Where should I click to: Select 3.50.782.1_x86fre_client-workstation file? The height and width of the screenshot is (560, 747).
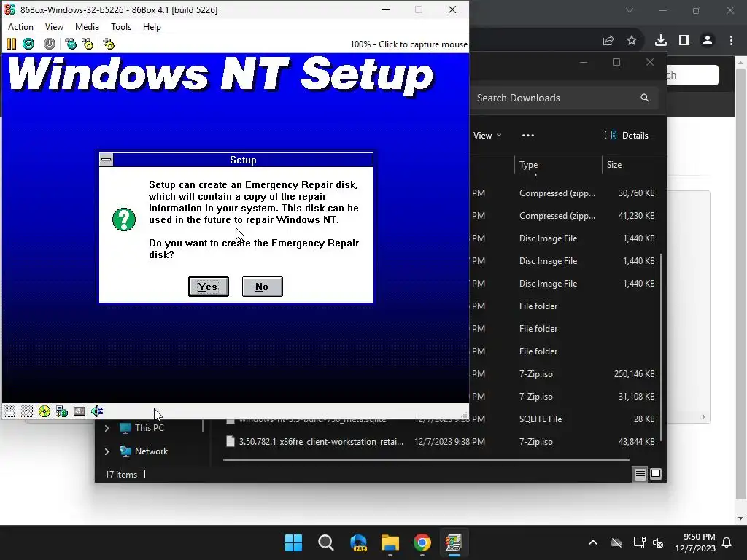coord(321,442)
